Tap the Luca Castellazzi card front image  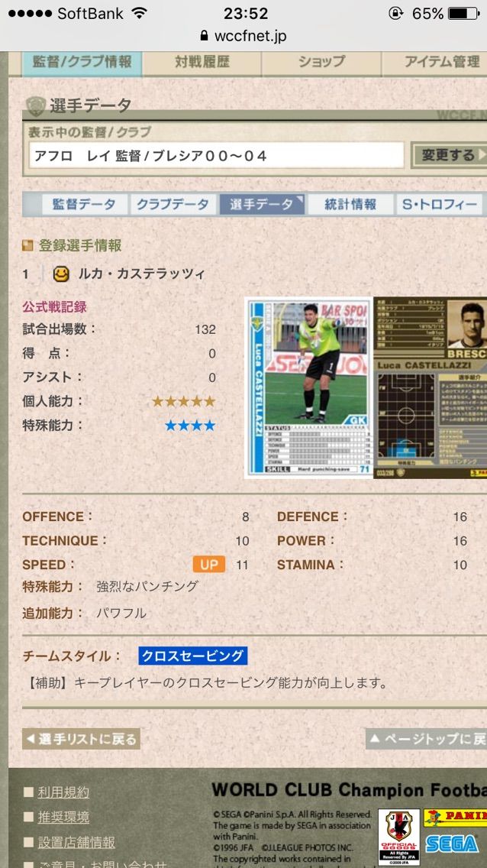(x=308, y=387)
